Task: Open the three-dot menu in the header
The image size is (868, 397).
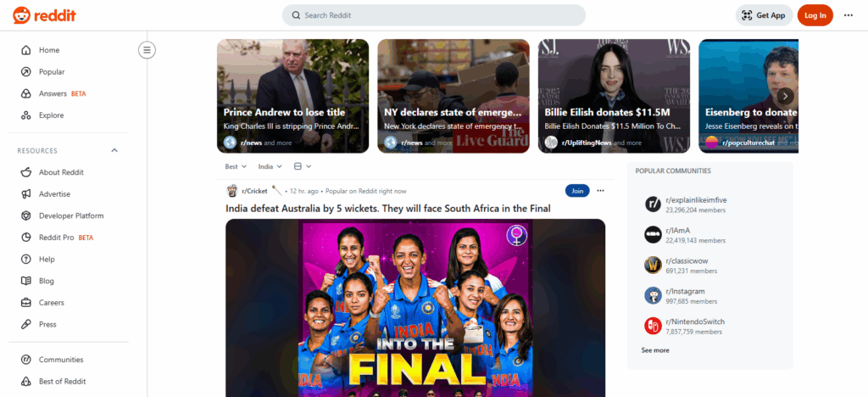Action: (848, 15)
